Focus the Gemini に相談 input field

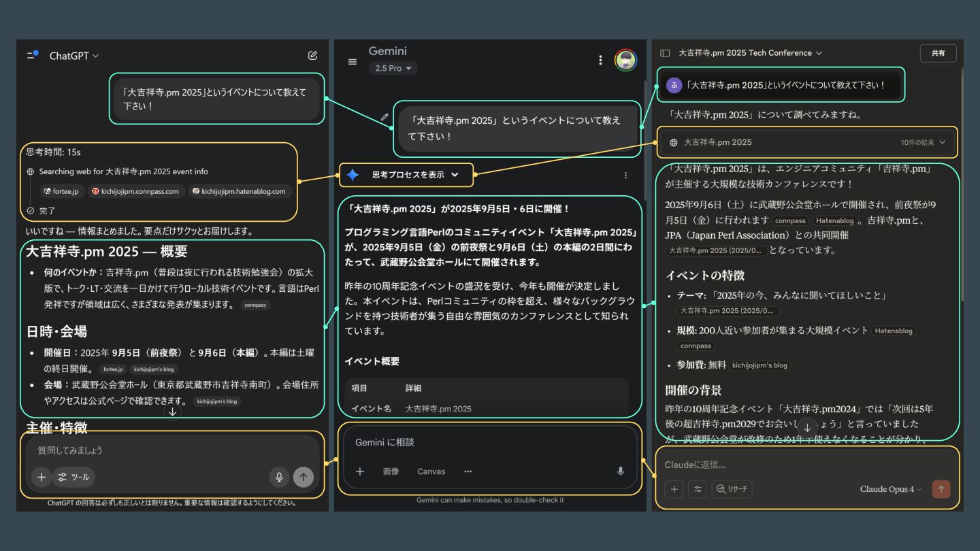click(x=490, y=442)
